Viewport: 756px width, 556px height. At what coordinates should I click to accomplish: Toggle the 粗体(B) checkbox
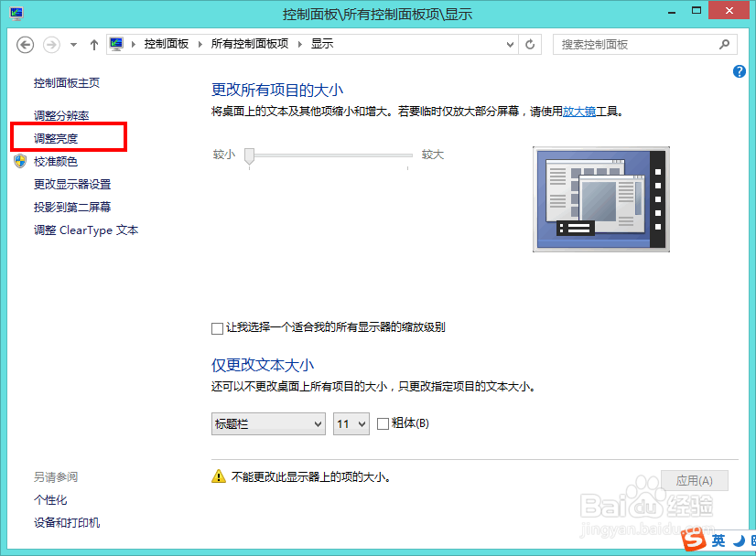(x=383, y=424)
